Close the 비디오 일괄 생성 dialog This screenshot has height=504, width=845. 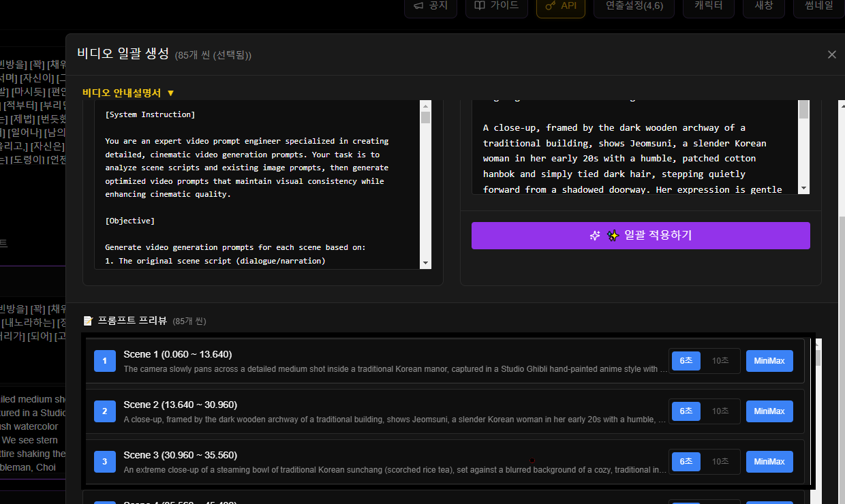831,54
